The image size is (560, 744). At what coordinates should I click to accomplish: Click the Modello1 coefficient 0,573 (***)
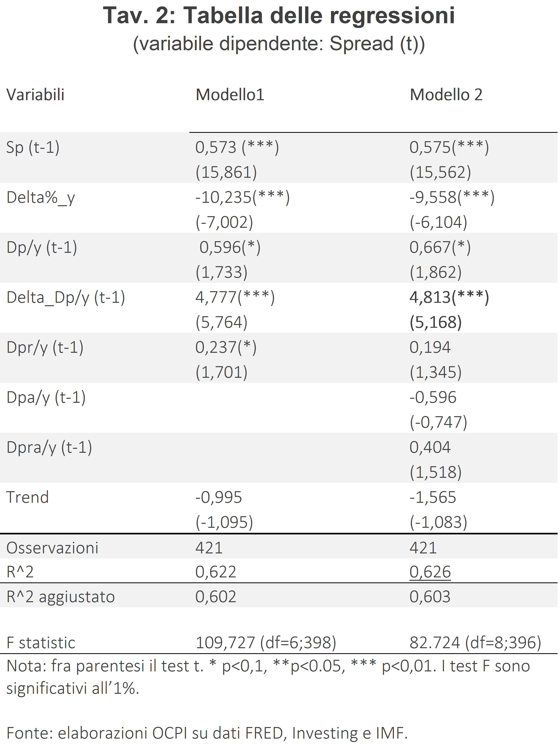click(x=237, y=147)
